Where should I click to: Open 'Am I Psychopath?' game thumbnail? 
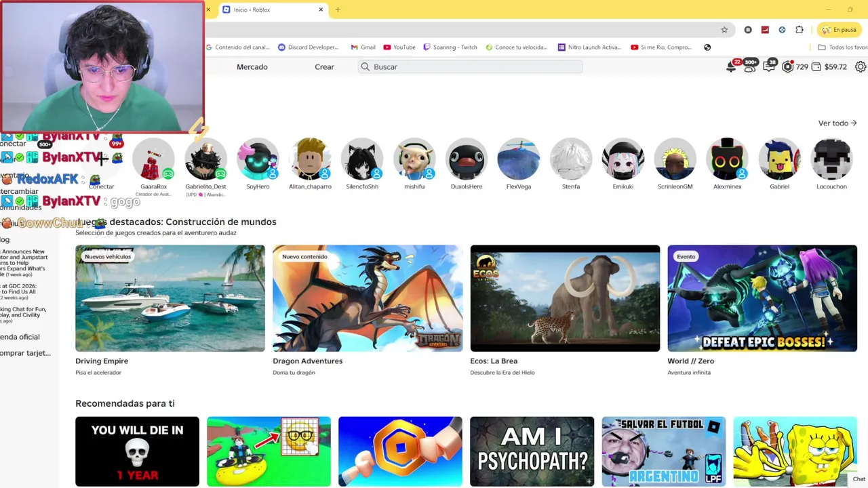(532, 451)
